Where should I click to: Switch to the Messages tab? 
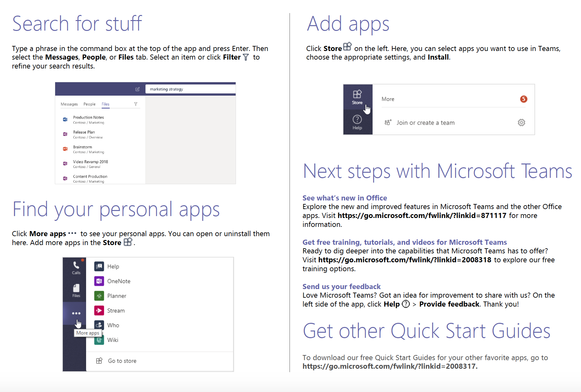[x=69, y=104]
